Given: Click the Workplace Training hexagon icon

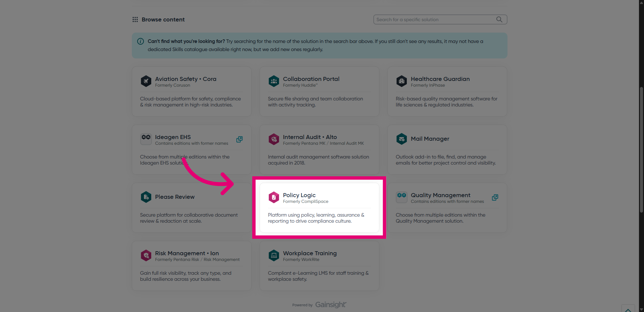Looking at the screenshot, I should click(x=274, y=255).
